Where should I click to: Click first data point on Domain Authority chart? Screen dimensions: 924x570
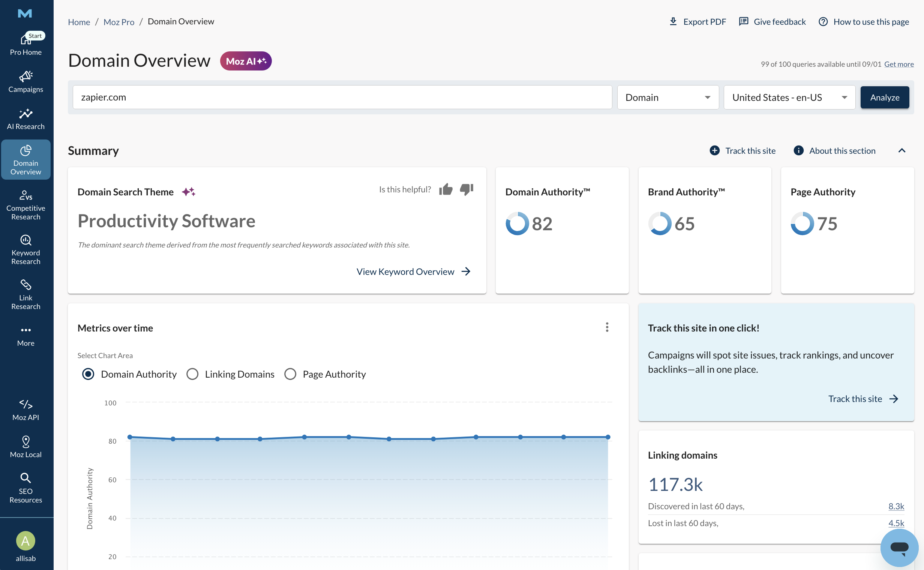click(x=130, y=437)
